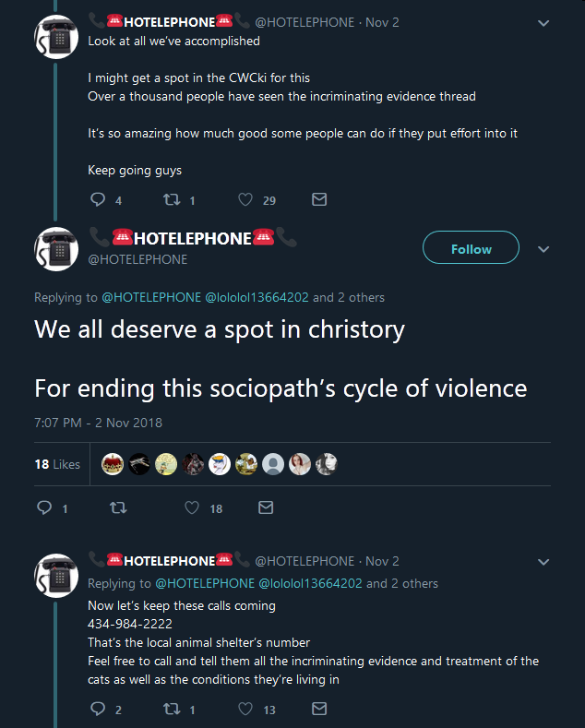Click reply icon on 'Look at all' tweet

coord(98,199)
